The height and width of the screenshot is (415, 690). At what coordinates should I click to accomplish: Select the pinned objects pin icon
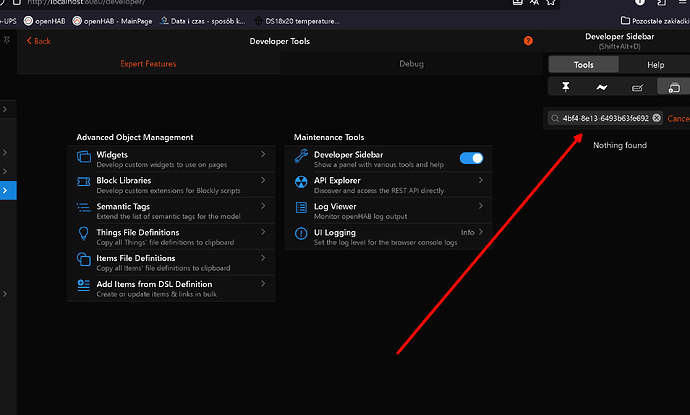pyautogui.click(x=566, y=88)
